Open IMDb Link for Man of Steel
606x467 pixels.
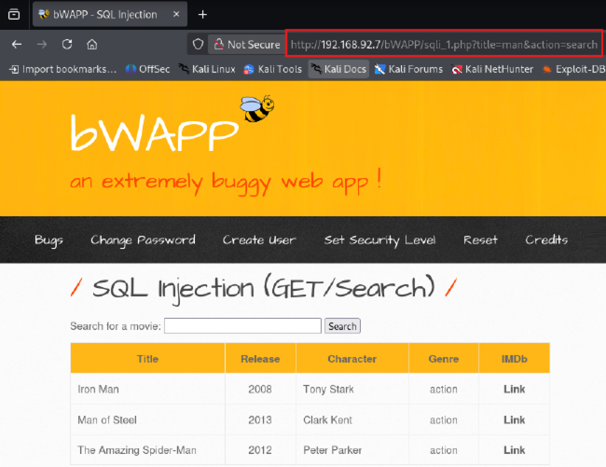(514, 420)
